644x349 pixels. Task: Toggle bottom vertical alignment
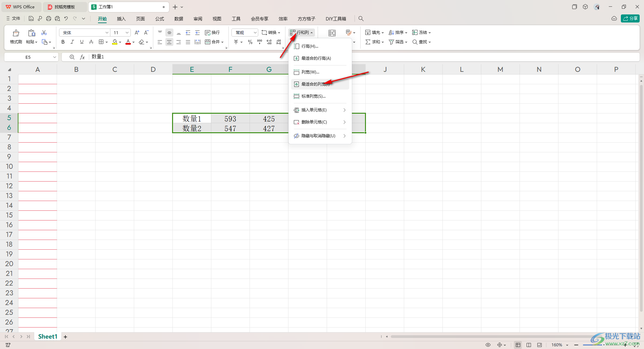point(179,33)
